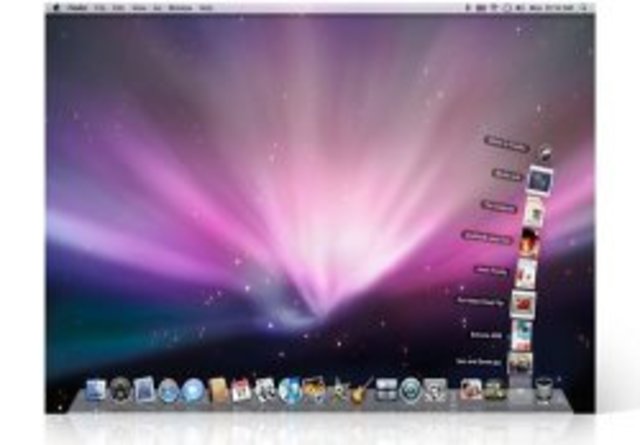The image size is (640, 445).
Task: Open the Trash in the dock
Action: [543, 389]
